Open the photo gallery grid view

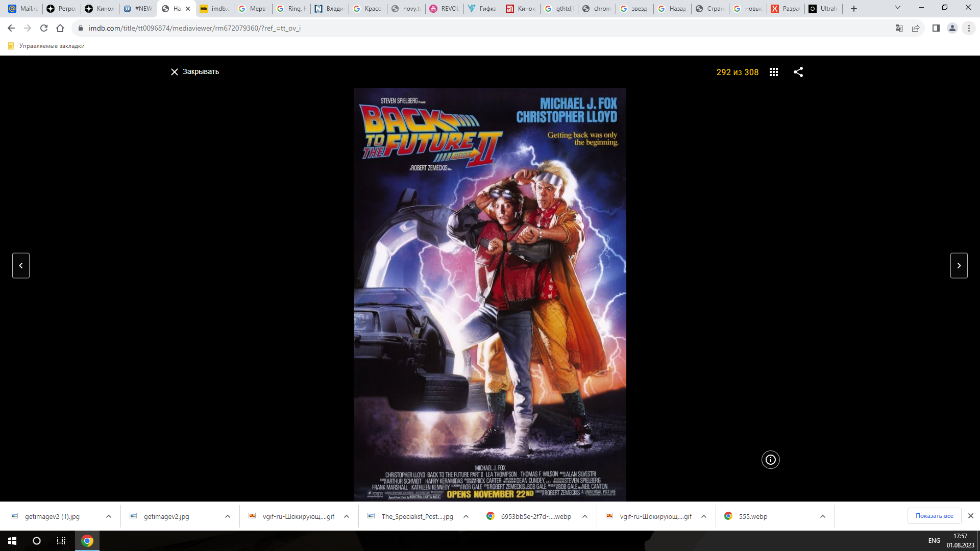pyautogui.click(x=774, y=72)
